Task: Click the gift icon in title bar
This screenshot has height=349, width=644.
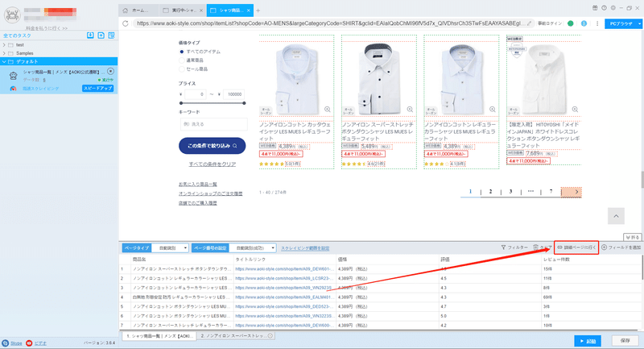Action: 595,8
